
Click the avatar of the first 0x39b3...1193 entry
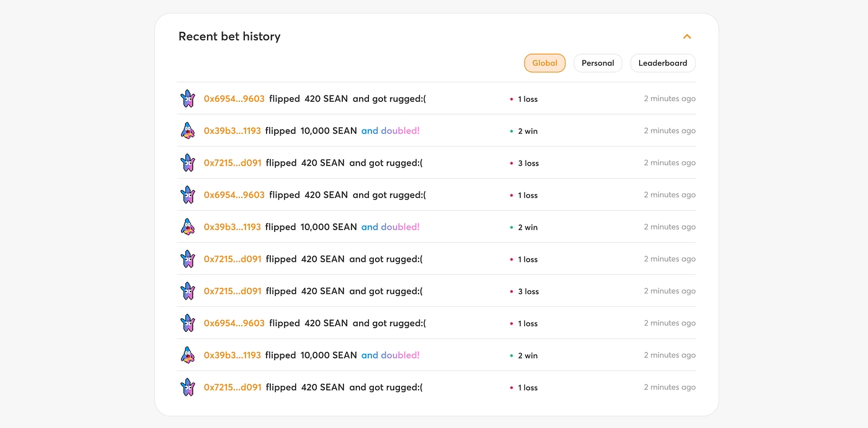coord(187,131)
